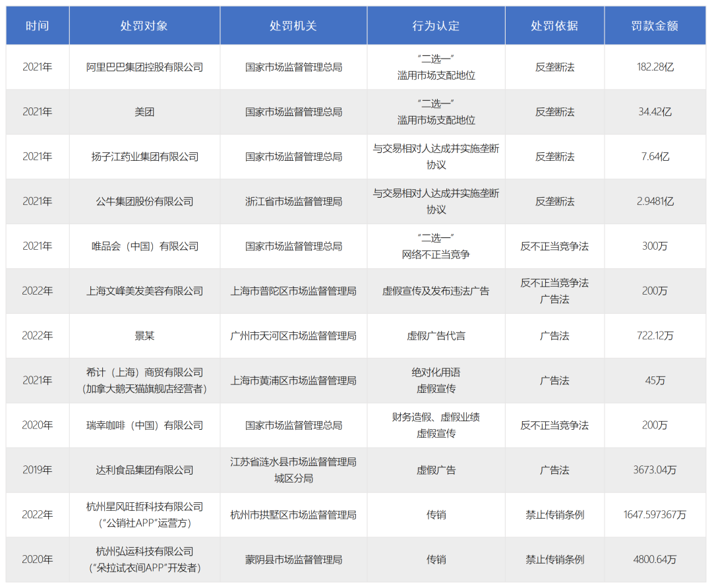Select the 行为认定 column header

(x=436, y=26)
